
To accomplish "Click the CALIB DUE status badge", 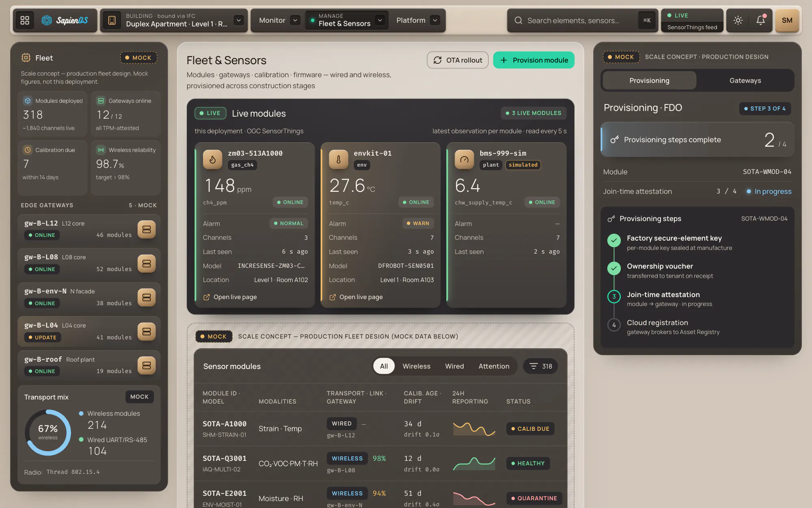I will [530, 429].
